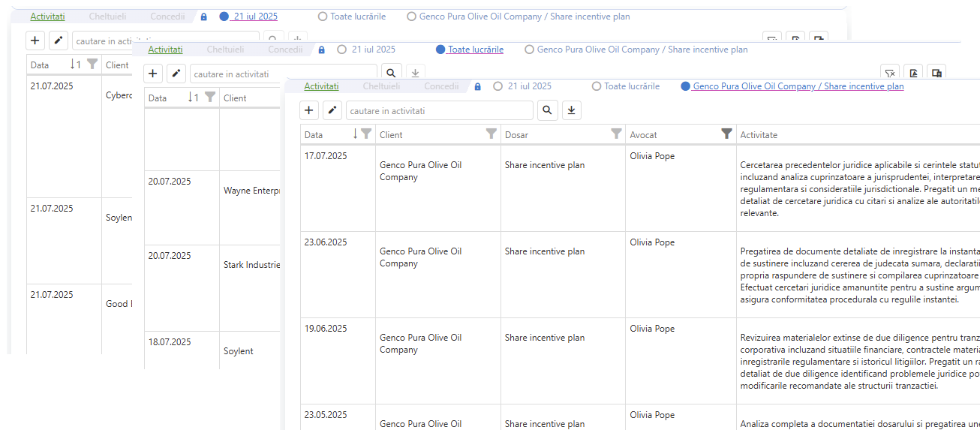Open the Avocat column filter in front panel
The height and width of the screenshot is (430, 980).
tap(726, 134)
